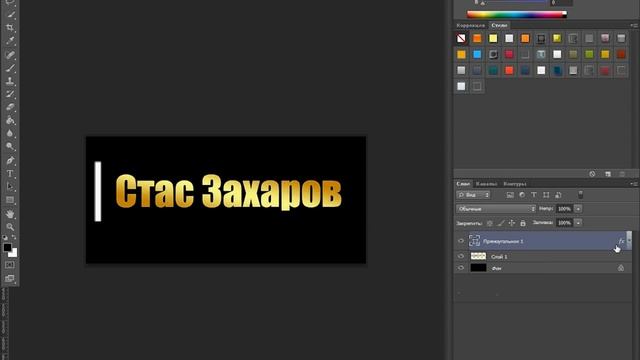Image resolution: width=640 pixels, height=360 pixels.
Task: Select the Pen tool
Action: click(x=10, y=160)
